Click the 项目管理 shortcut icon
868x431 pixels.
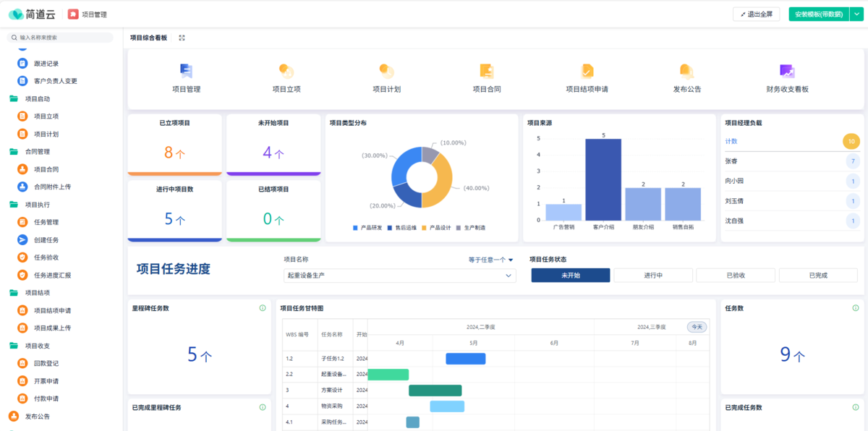[x=186, y=71]
